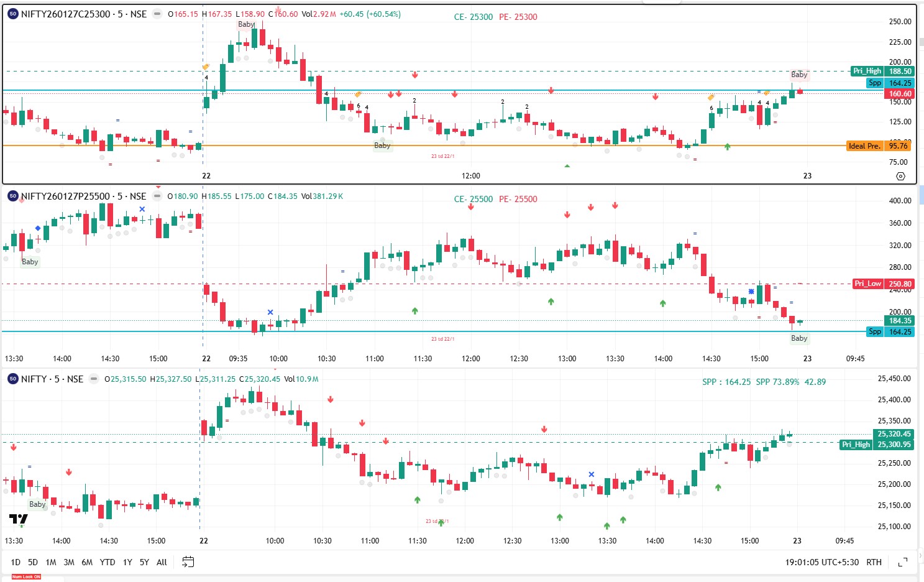Switch to the 1D range
This screenshot has width=924, height=582.
16,561
